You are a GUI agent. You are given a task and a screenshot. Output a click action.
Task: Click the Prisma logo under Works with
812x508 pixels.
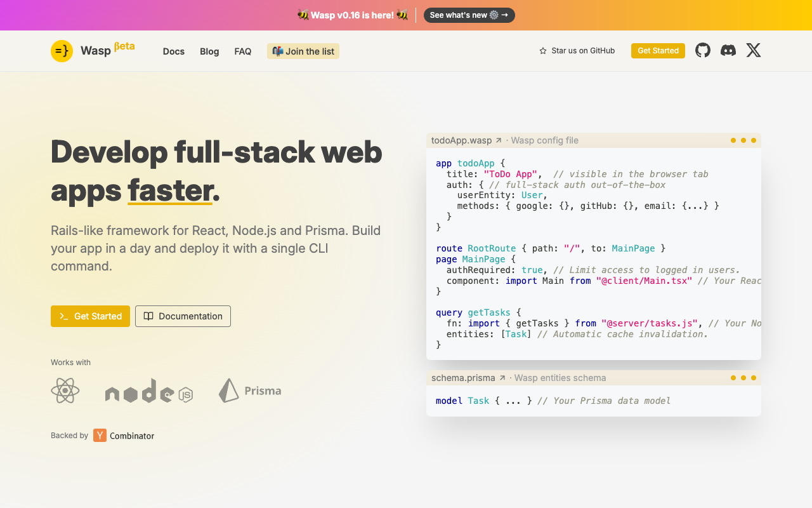250,391
